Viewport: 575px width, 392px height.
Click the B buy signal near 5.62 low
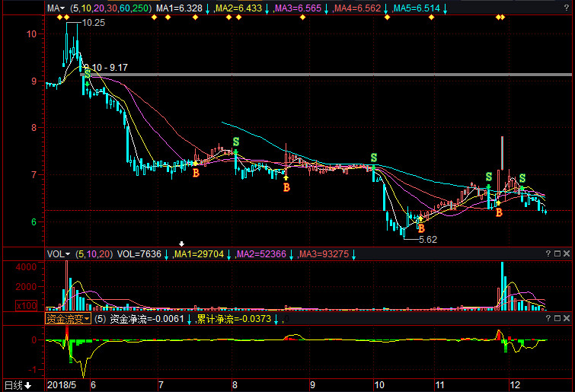point(420,227)
